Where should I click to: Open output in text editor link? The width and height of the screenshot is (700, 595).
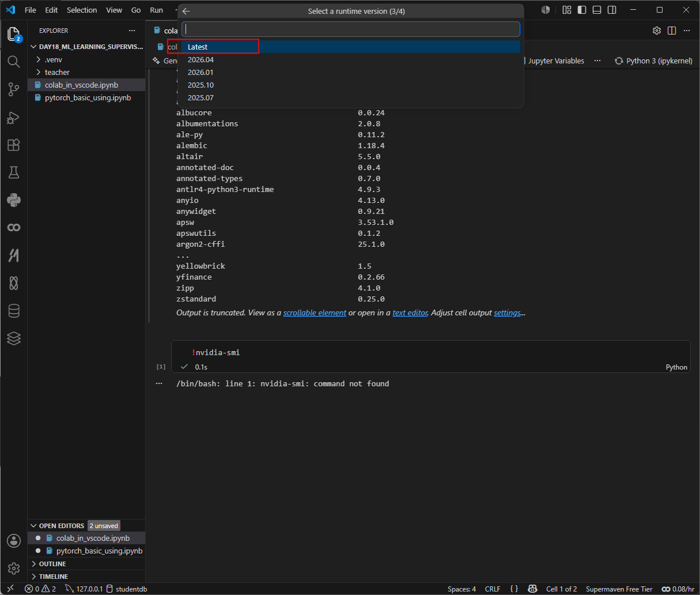coord(410,312)
